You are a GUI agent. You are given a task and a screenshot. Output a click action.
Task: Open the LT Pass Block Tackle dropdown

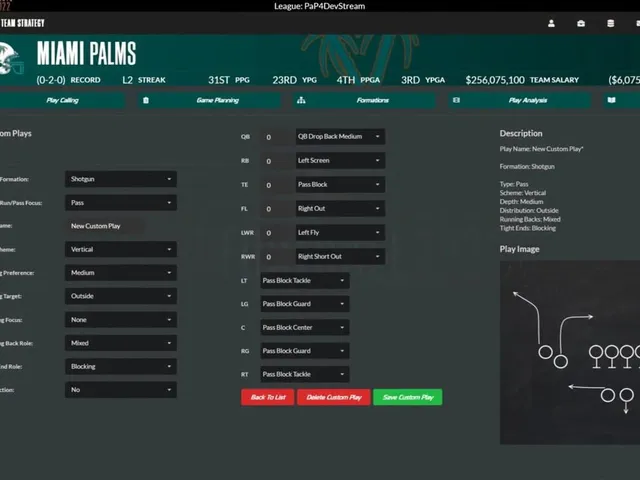pos(305,281)
